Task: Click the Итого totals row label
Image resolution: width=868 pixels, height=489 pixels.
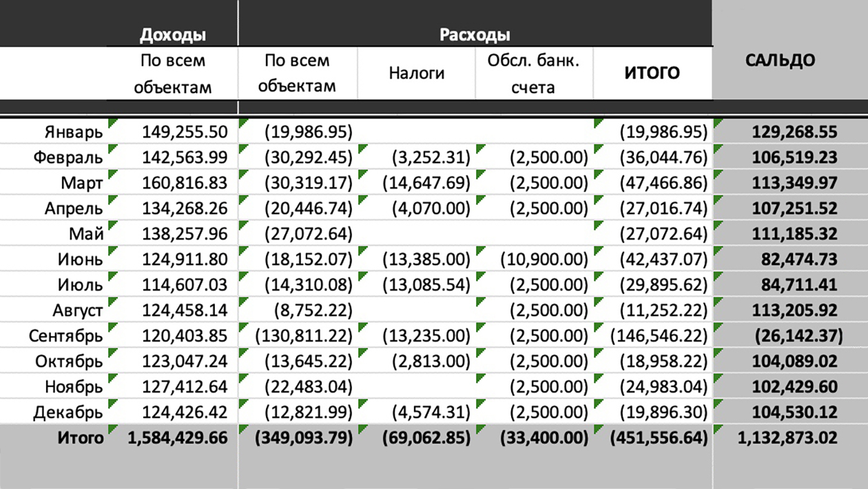Action: click(x=80, y=438)
